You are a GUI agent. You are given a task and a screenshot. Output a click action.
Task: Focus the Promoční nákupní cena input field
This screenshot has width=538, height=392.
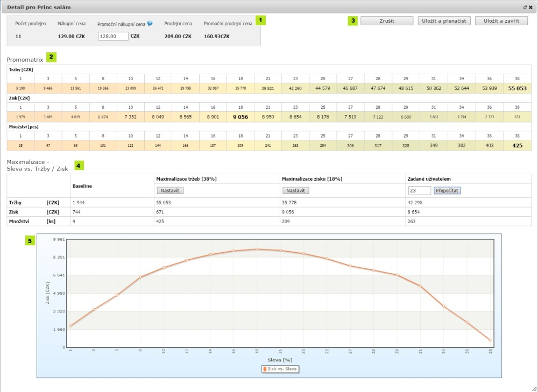[x=113, y=37]
